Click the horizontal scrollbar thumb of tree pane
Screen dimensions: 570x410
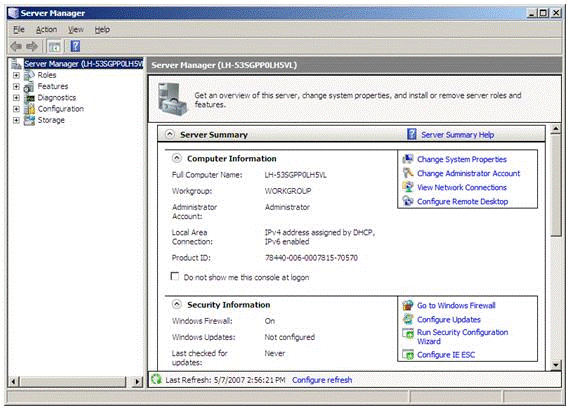coord(73,382)
